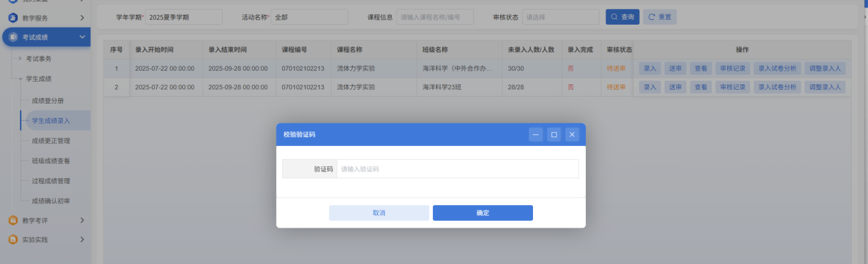The height and width of the screenshot is (264, 868).
Task: Expand the 考试事务 tree node
Action: coord(21,58)
